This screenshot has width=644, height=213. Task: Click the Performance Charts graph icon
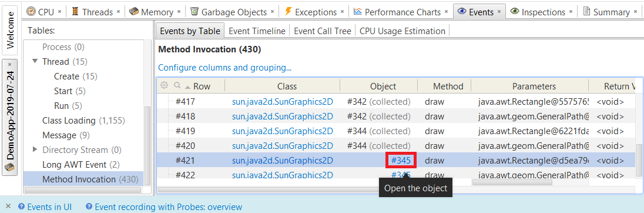pos(358,12)
